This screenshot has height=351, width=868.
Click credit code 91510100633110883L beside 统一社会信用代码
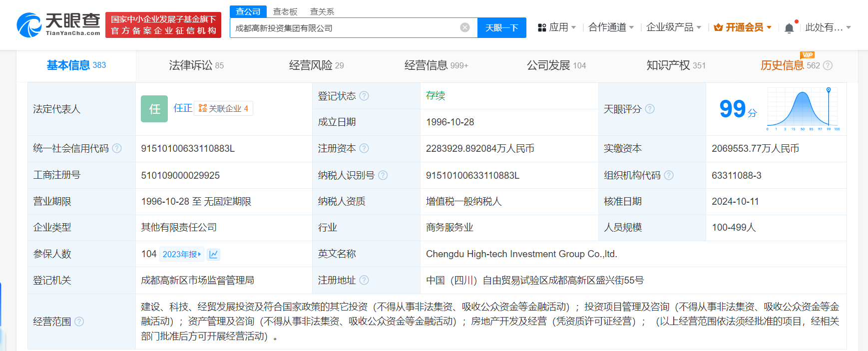(x=188, y=149)
